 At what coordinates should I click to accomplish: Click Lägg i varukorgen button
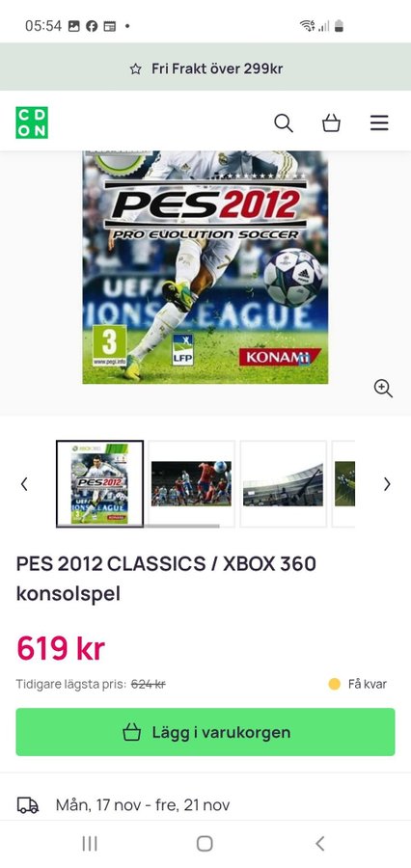point(205,732)
